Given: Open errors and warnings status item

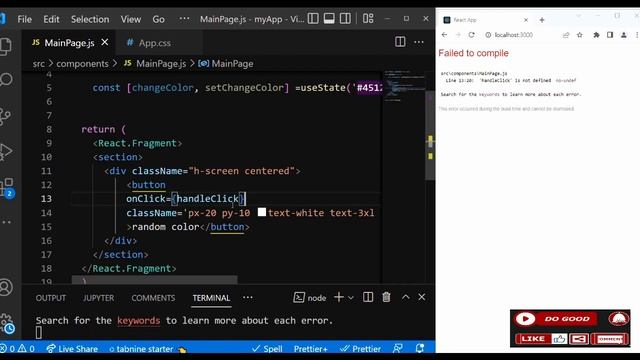Looking at the screenshot, I should (x=18, y=349).
